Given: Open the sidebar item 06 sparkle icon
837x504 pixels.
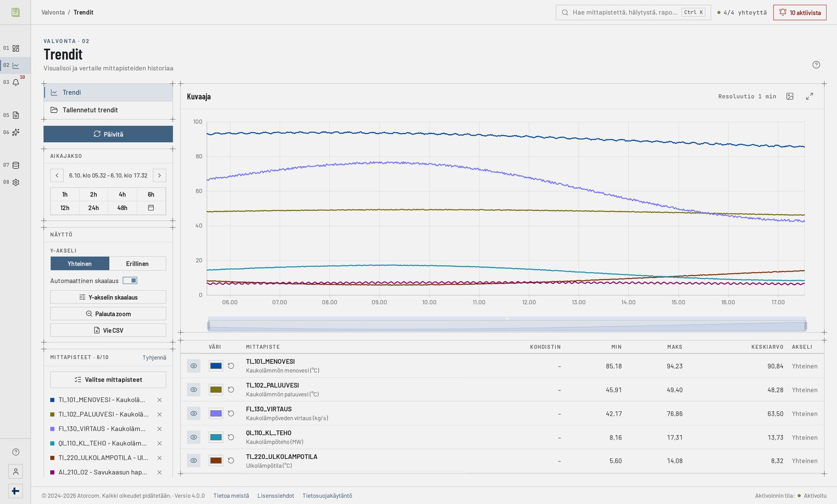Looking at the screenshot, I should tap(16, 132).
